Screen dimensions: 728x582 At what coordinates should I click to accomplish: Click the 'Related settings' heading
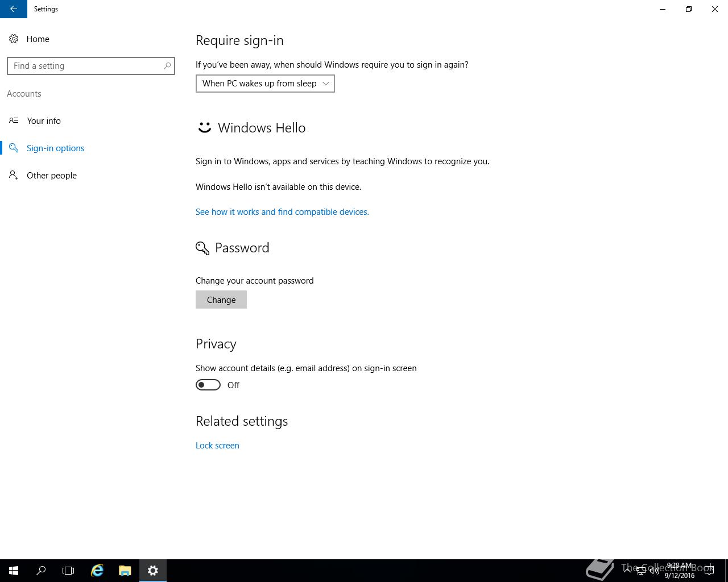coord(242,421)
